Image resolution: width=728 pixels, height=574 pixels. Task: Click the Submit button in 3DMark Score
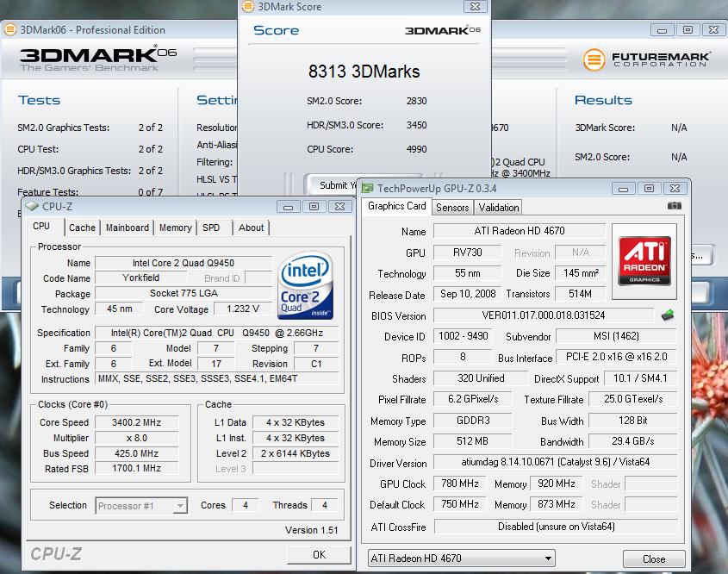click(331, 184)
